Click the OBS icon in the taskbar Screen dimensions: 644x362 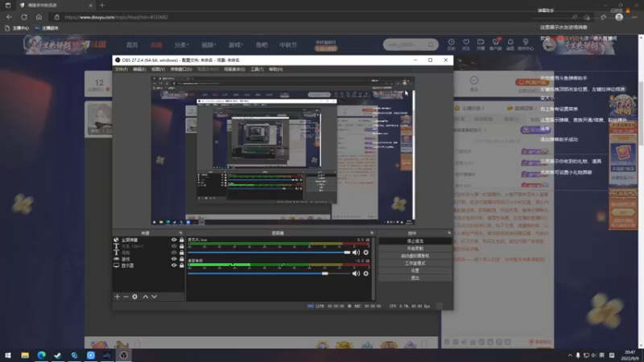point(124,355)
